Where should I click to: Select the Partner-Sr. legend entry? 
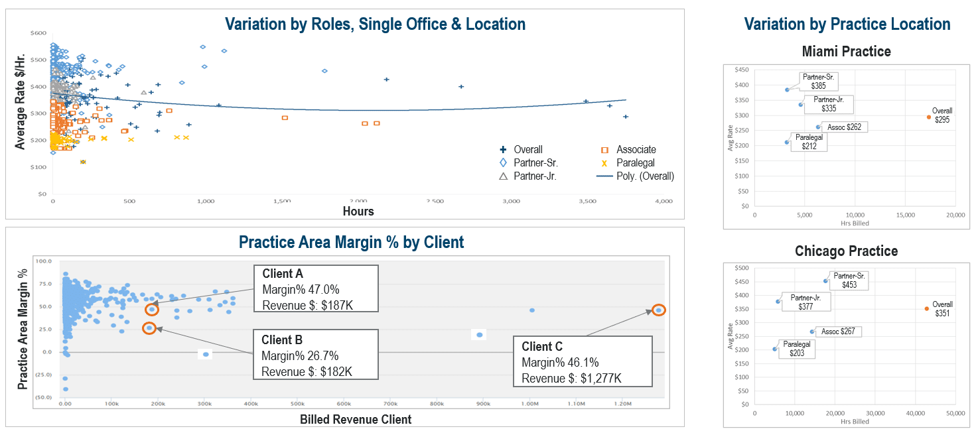pyautogui.click(x=528, y=163)
